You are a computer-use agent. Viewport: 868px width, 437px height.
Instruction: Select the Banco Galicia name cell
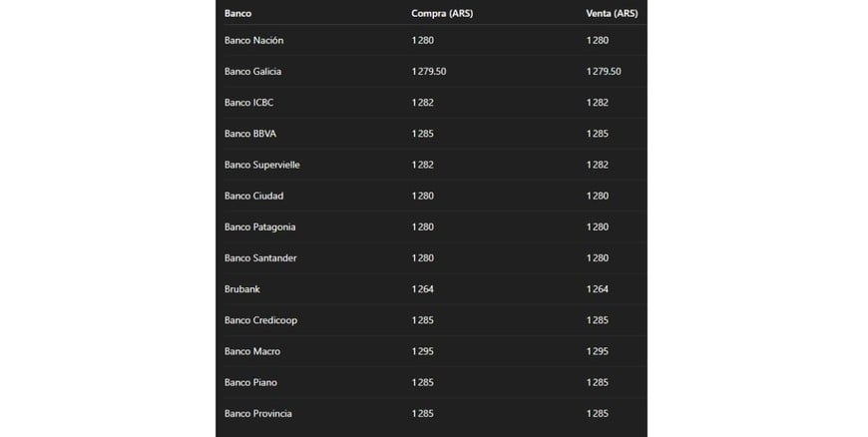click(253, 72)
